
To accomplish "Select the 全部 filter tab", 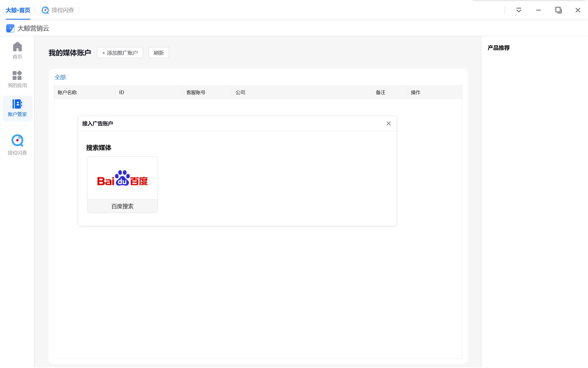I will coord(60,77).
